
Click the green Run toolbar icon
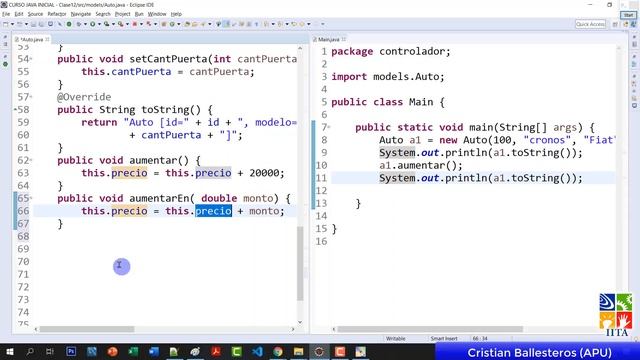pos(93,24)
